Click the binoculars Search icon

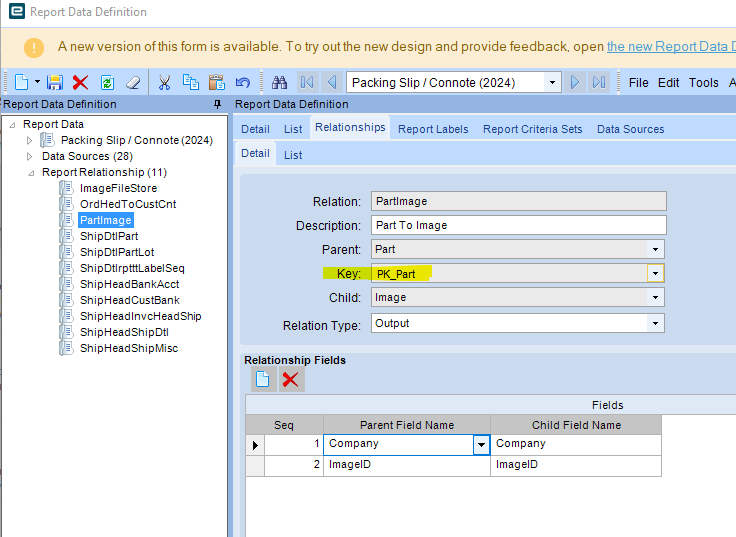[279, 82]
